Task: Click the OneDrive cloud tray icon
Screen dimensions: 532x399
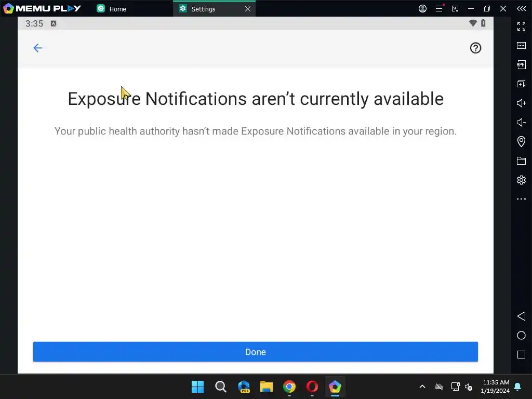Action: (439, 387)
